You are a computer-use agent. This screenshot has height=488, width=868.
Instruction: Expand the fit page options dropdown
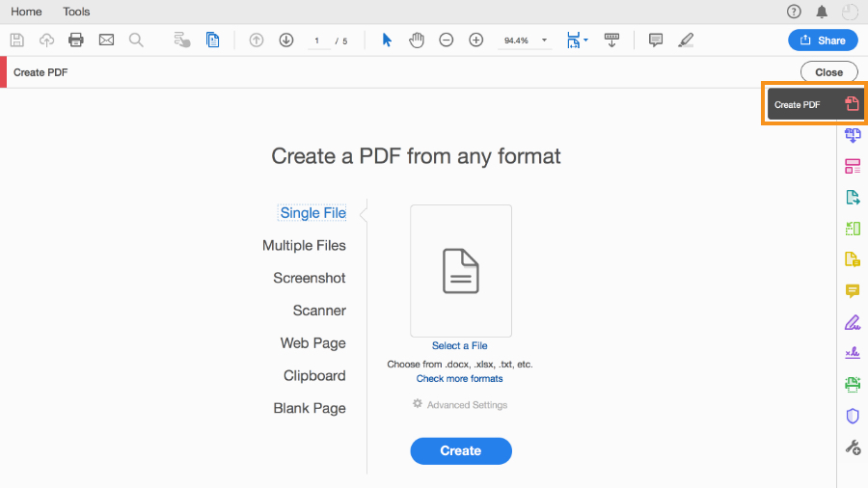(585, 40)
